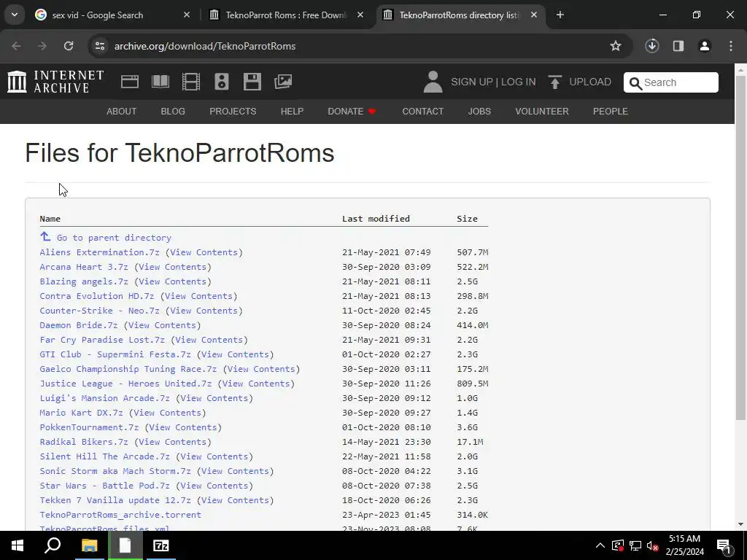The image size is (747, 560).
Task: Open the Software floppy disk icon
Action: [x=252, y=82]
